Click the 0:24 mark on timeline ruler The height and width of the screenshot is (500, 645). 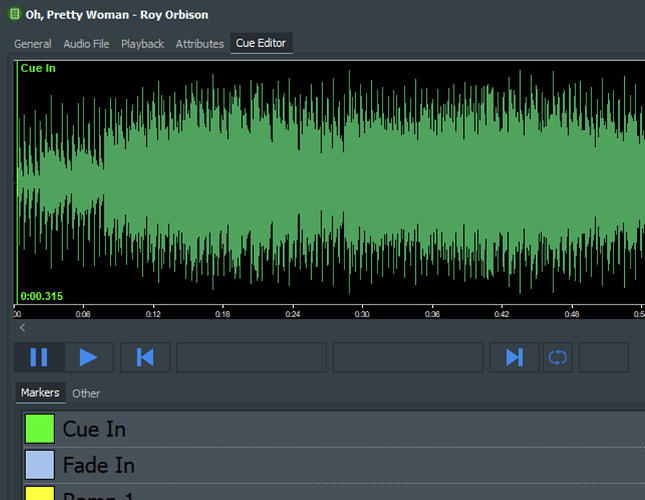coord(292,311)
